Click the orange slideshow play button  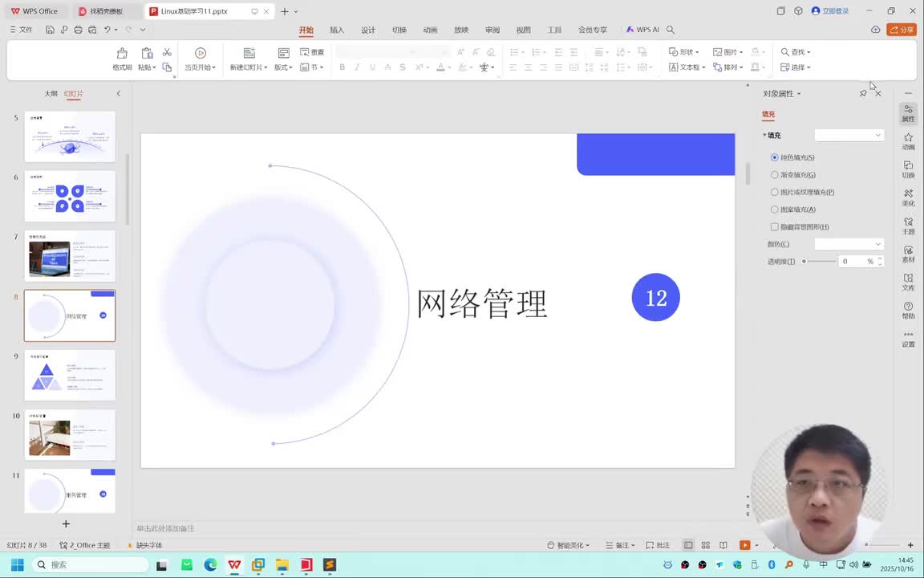pyautogui.click(x=745, y=545)
